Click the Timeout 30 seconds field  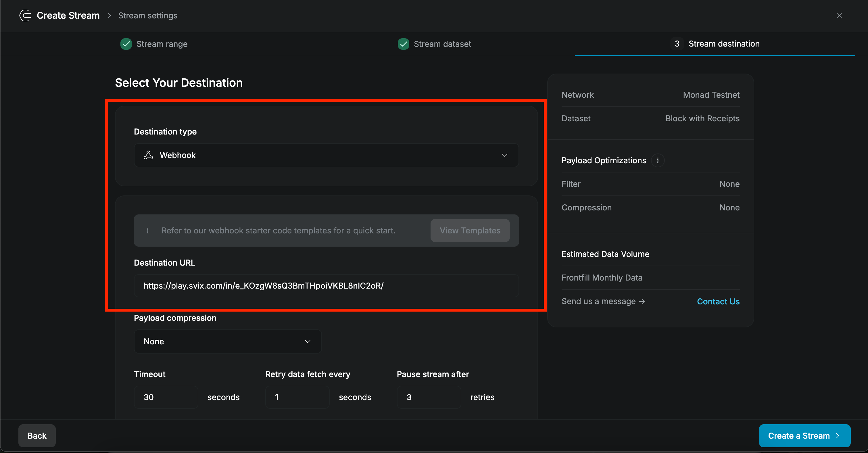click(166, 397)
